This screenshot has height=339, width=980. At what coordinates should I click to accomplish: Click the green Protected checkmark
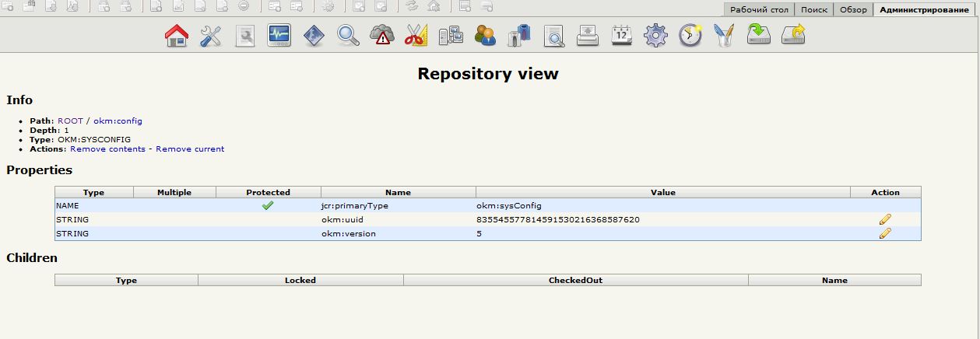coord(268,206)
